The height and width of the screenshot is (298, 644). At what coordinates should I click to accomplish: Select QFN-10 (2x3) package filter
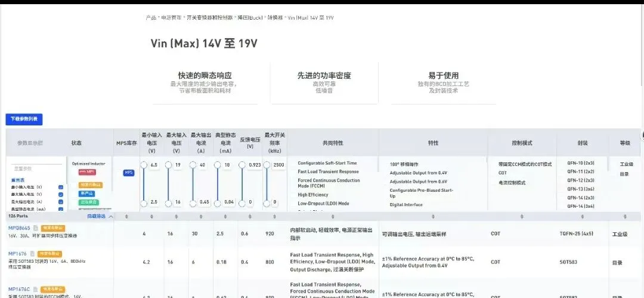coord(580,163)
